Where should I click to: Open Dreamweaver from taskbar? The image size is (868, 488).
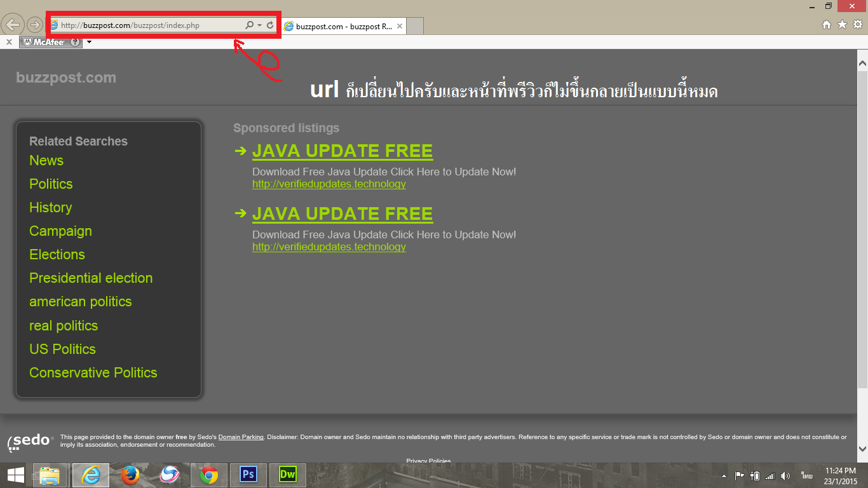pyautogui.click(x=287, y=475)
